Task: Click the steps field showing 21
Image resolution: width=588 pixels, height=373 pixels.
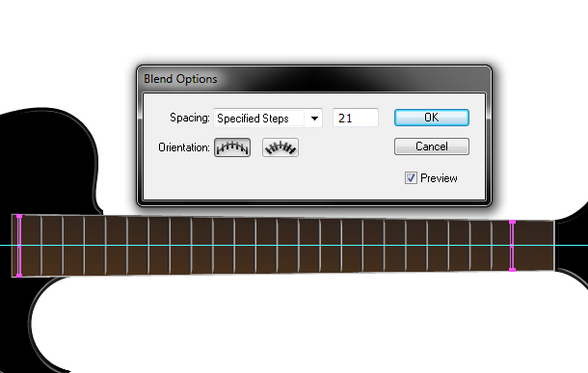Action: point(356,119)
